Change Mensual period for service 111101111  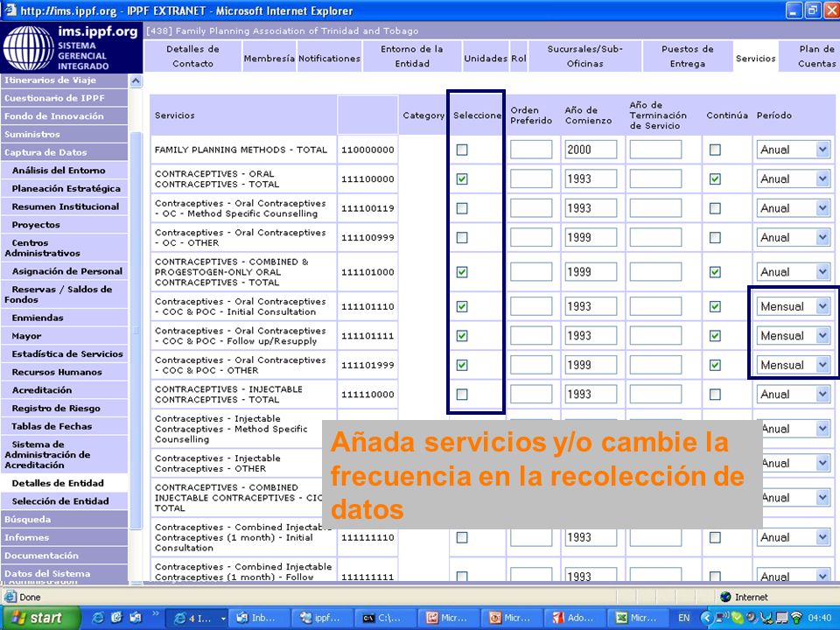pyautogui.click(x=794, y=336)
